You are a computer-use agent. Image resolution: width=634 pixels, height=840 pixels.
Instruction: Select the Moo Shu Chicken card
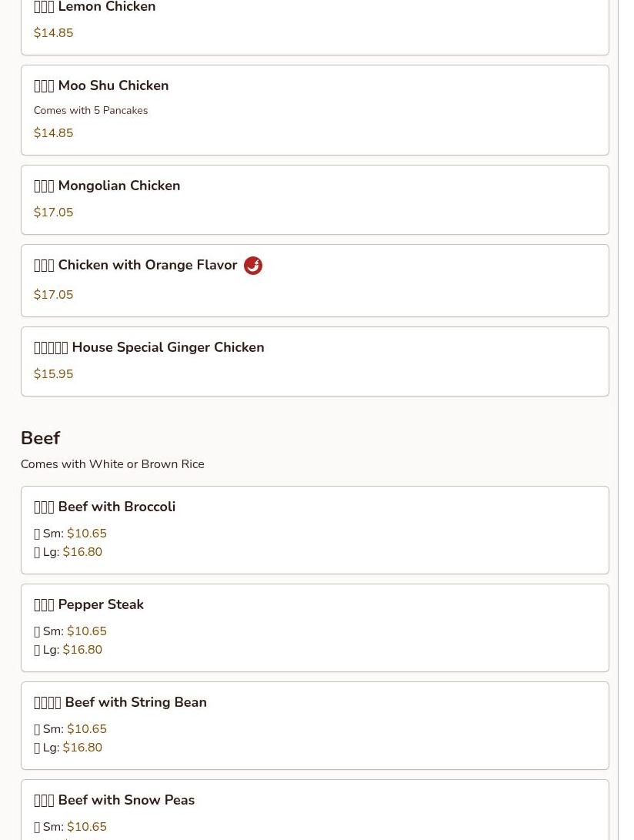(315, 110)
